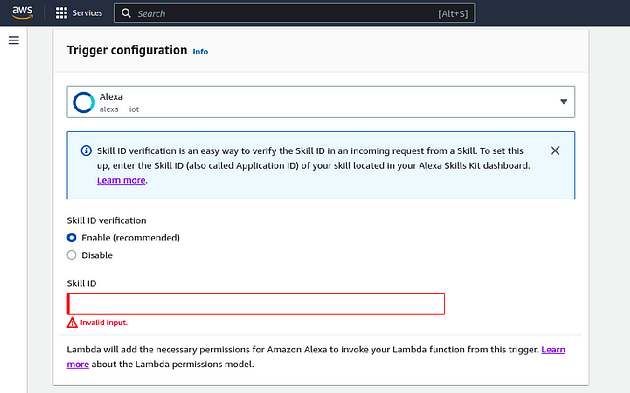Image resolution: width=630 pixels, height=393 pixels.
Task: Open the AWS home logo
Action: (x=22, y=13)
